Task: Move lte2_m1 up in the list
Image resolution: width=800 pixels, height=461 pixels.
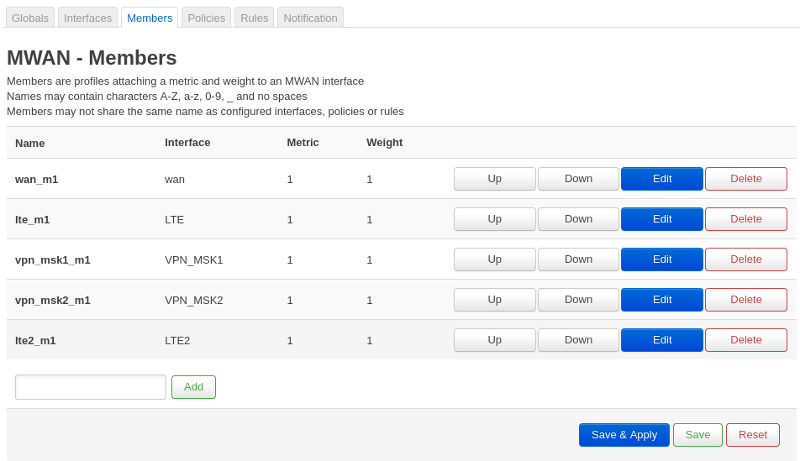Action: pyautogui.click(x=494, y=340)
